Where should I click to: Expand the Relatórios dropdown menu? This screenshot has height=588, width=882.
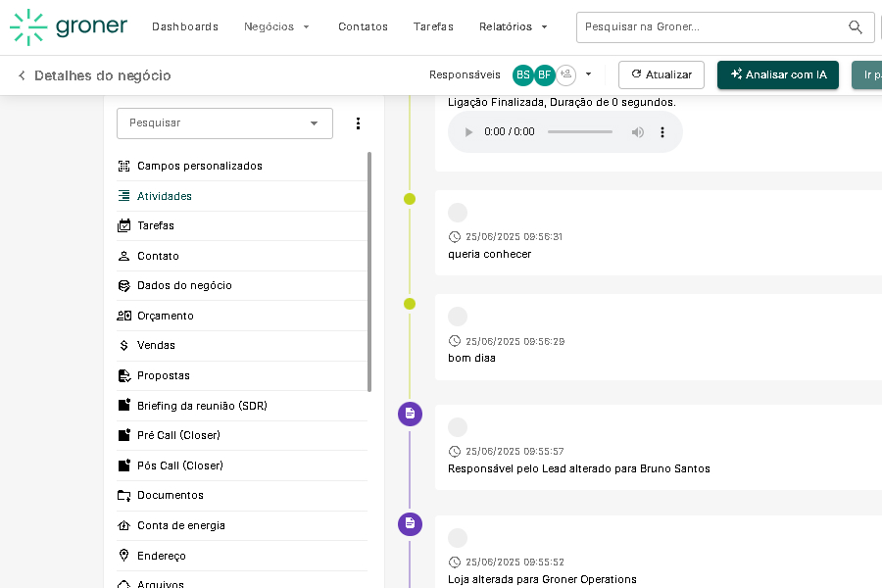[x=514, y=27]
